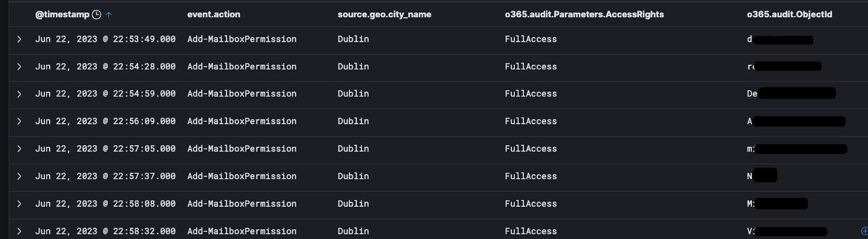Click Add-MailboxPermission in the 22:54:59 row
This screenshot has width=868, height=239.
[x=242, y=94]
